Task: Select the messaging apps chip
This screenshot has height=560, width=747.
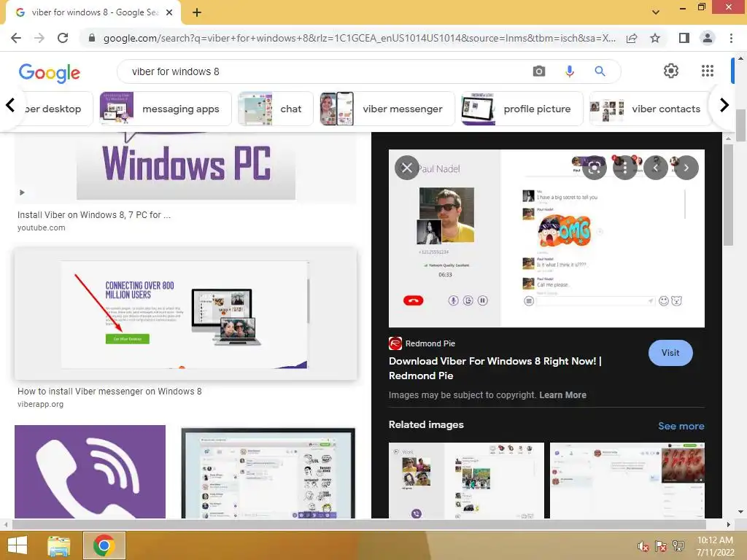Action: coord(166,109)
